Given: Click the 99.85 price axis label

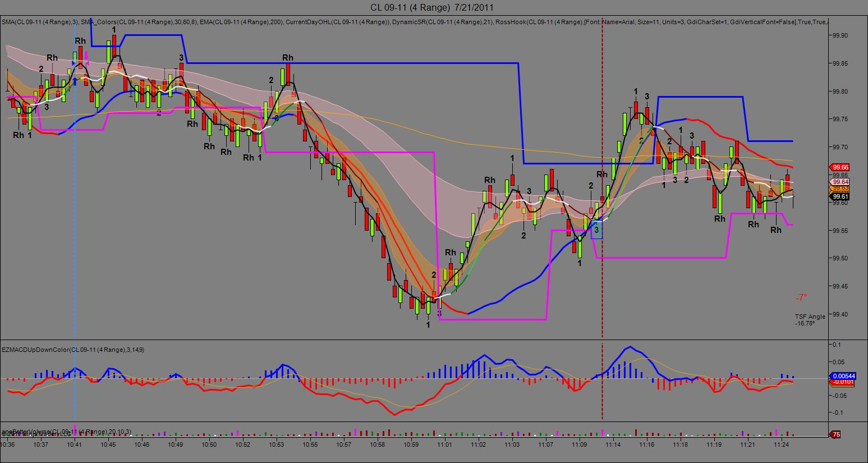Looking at the screenshot, I should [x=840, y=63].
